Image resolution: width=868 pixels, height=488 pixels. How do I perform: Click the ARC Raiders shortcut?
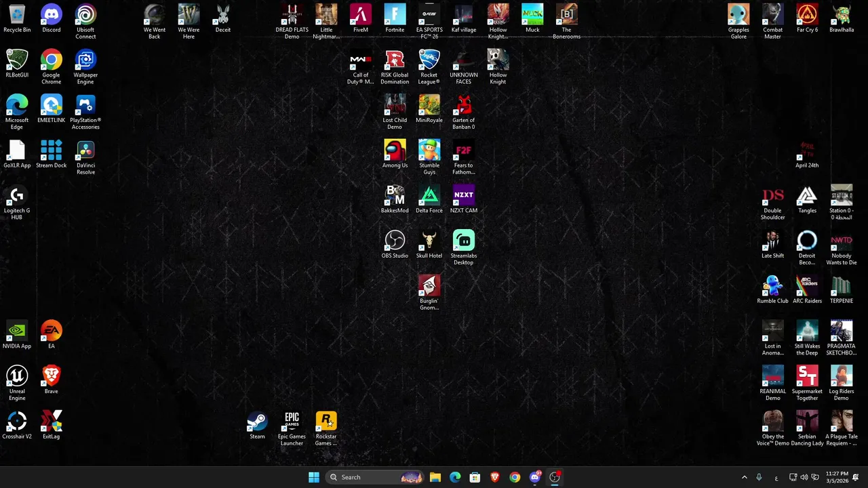point(807,290)
